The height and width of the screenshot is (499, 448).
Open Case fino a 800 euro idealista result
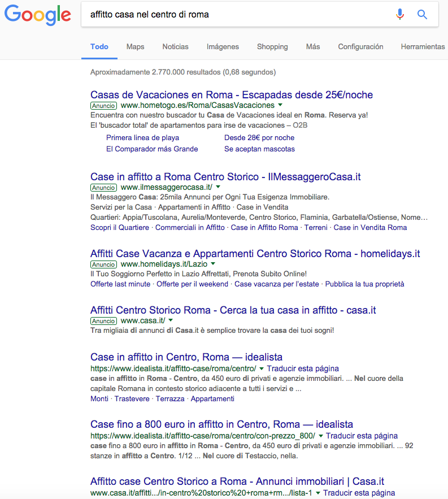[x=222, y=424]
